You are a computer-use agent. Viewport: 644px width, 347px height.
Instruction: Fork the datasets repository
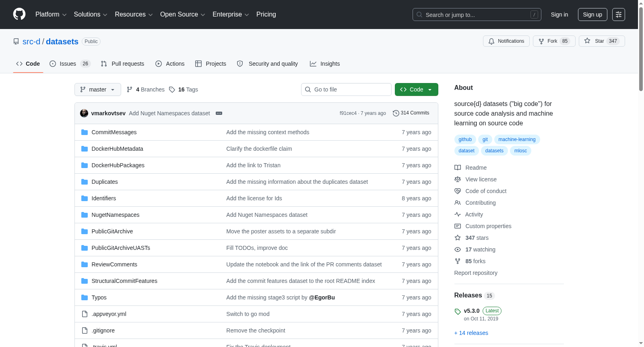(554, 41)
